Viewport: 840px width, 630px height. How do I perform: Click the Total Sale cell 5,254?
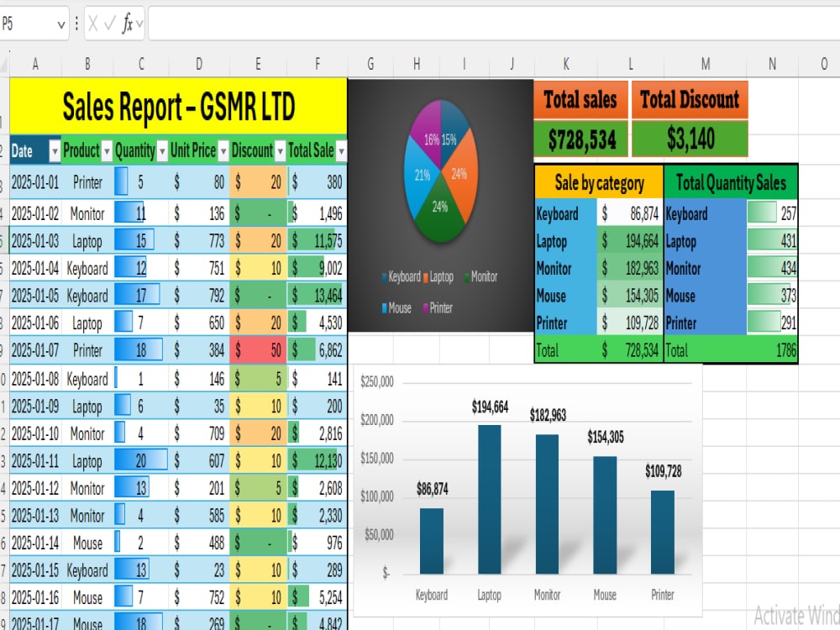click(318, 597)
